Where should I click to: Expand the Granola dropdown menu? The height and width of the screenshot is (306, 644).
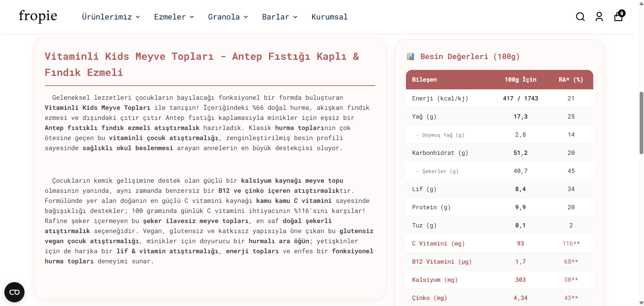tap(228, 17)
